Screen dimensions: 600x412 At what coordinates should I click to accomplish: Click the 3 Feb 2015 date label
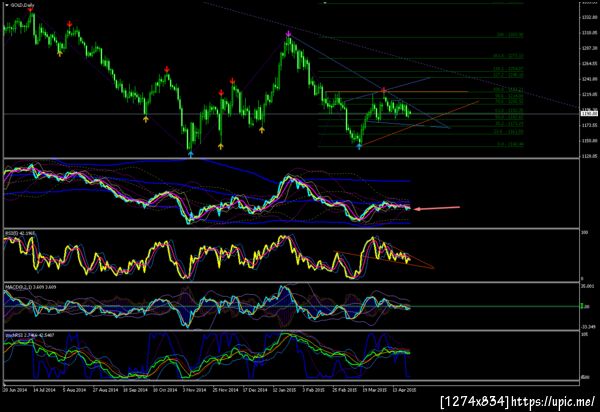click(314, 390)
